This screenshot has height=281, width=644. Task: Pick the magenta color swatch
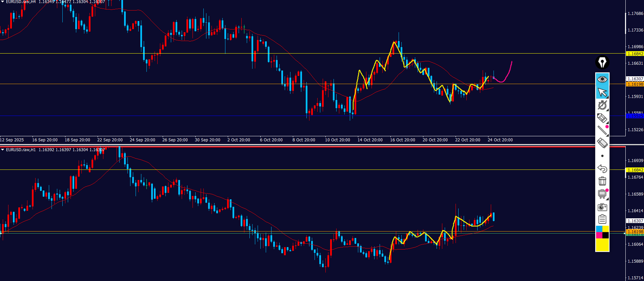[x=599, y=235]
